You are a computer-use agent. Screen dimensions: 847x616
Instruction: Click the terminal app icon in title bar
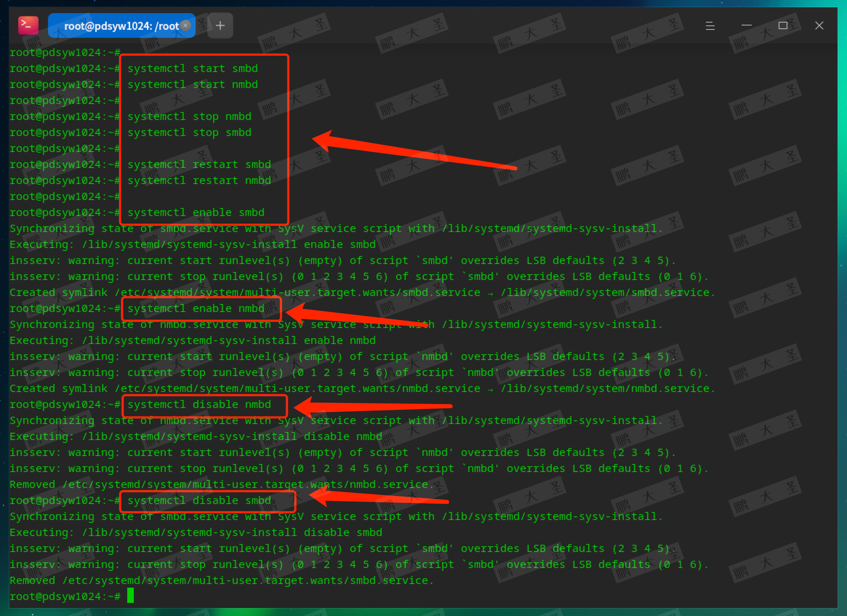click(x=28, y=25)
